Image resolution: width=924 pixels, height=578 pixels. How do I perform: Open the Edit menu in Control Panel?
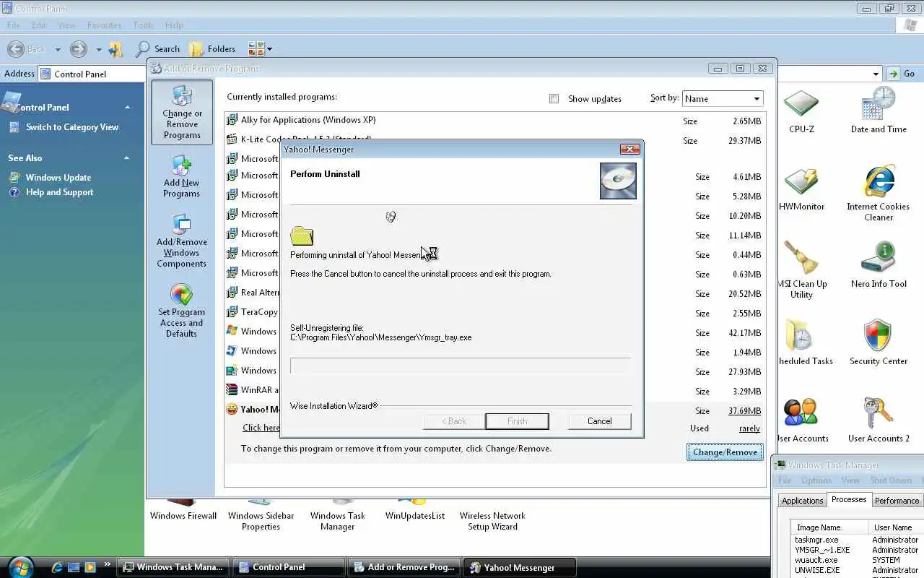pyautogui.click(x=39, y=25)
